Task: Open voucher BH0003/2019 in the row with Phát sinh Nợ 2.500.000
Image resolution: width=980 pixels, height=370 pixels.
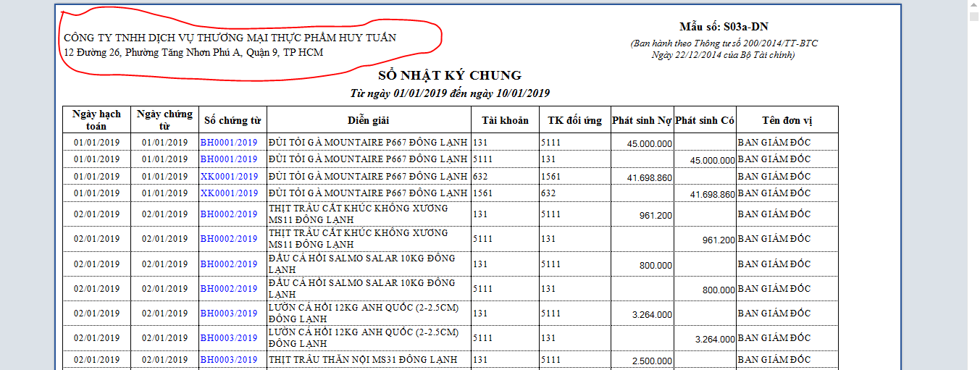Action: click(229, 360)
